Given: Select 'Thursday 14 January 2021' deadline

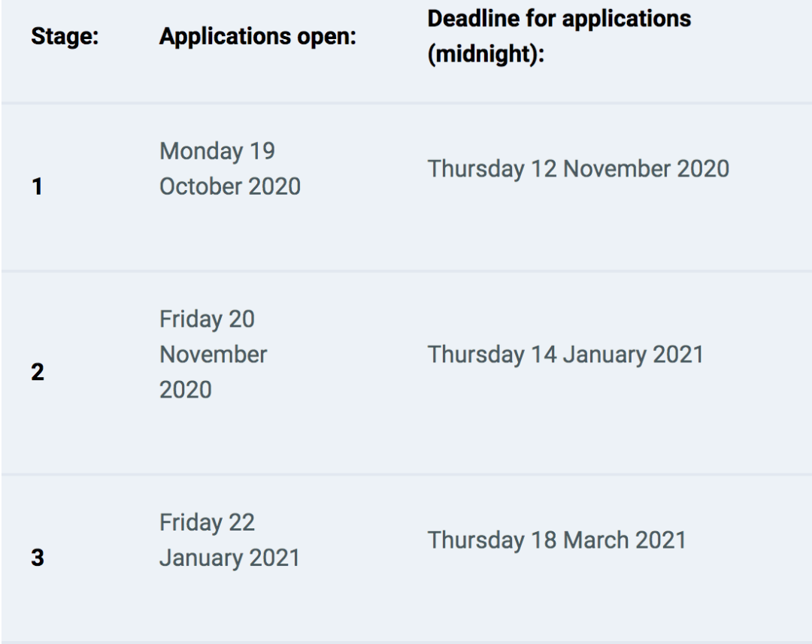Looking at the screenshot, I should [565, 355].
